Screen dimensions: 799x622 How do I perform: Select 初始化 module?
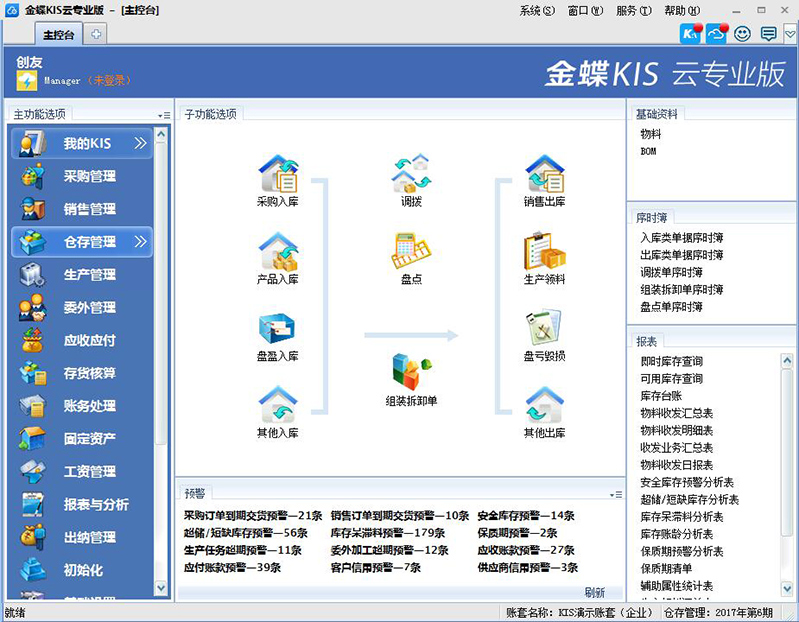click(x=82, y=570)
